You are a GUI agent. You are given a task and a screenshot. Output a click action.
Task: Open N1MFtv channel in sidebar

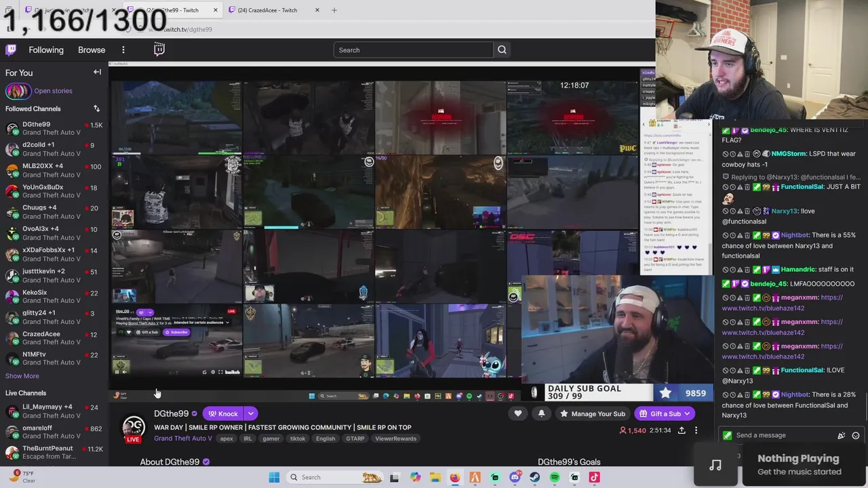point(54,359)
